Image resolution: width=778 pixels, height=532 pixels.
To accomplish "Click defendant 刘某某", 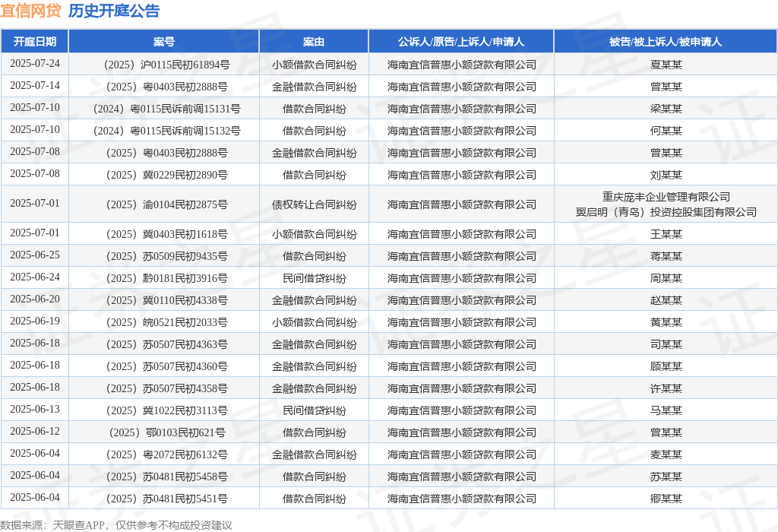I will pos(666,175).
